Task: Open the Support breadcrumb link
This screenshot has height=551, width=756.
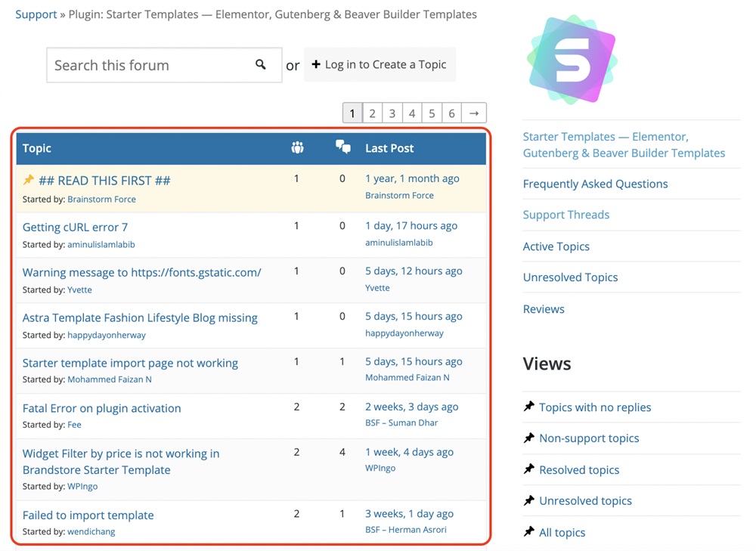Action: 36,14
